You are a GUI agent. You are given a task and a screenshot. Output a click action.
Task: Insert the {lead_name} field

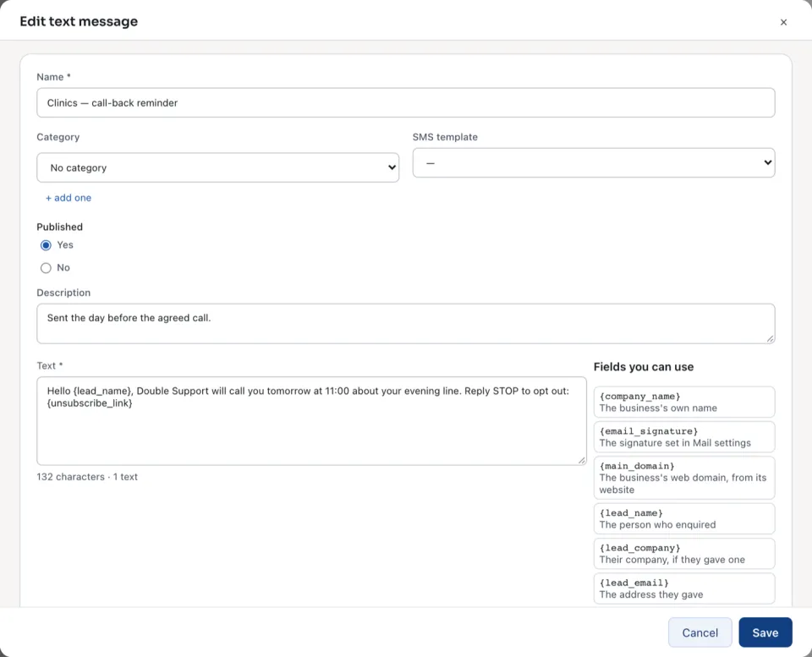[x=684, y=519]
